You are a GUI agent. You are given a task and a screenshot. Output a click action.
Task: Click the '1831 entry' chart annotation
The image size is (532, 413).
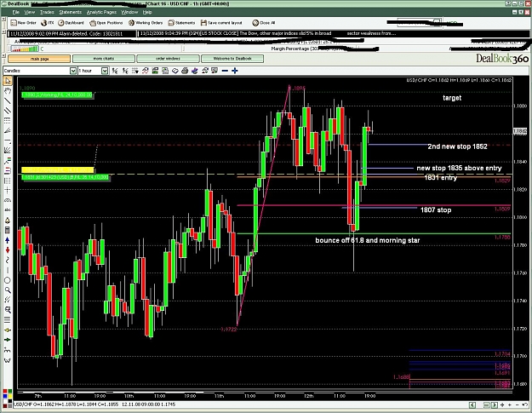tap(440, 177)
